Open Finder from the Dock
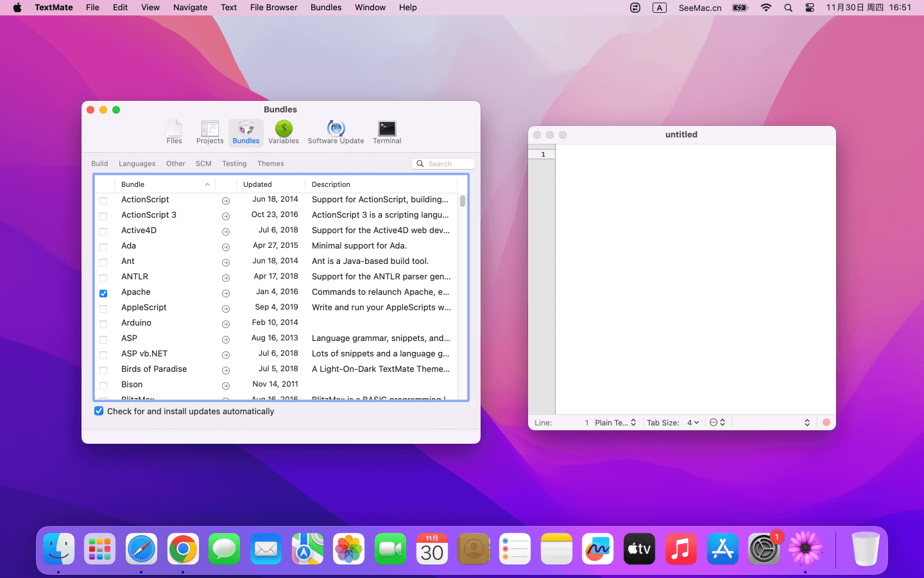 (58, 549)
